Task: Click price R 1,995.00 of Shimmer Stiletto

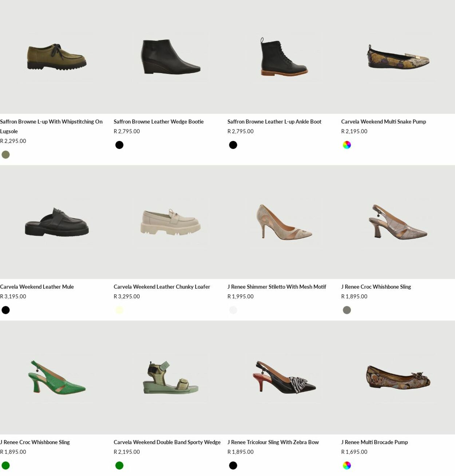Action: click(241, 296)
